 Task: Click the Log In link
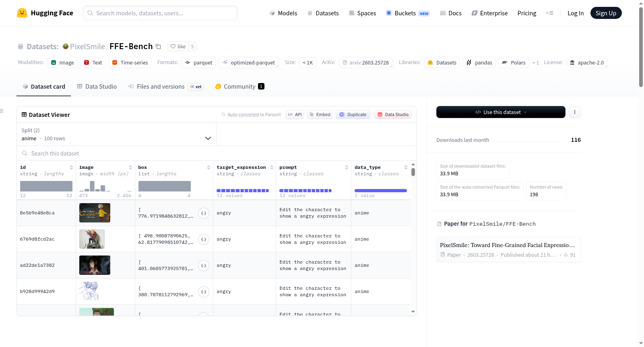576,13
